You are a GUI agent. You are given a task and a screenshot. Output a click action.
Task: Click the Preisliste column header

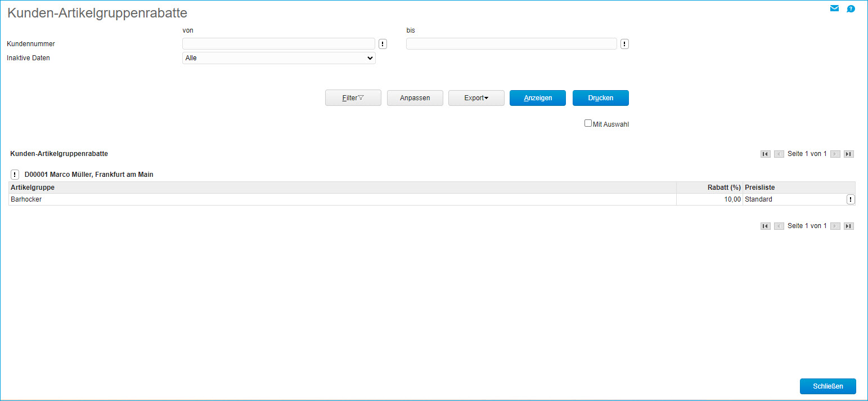[799, 188]
